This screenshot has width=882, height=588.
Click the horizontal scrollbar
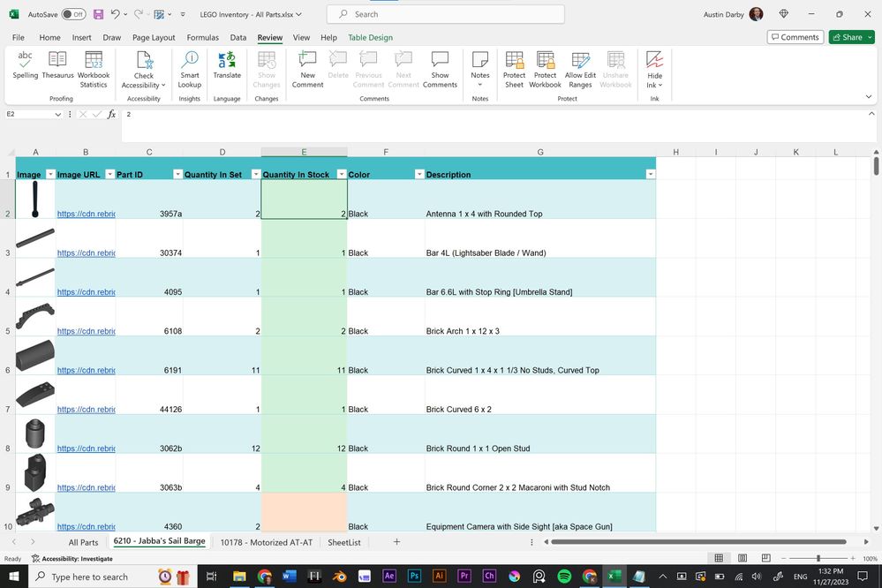click(x=698, y=542)
